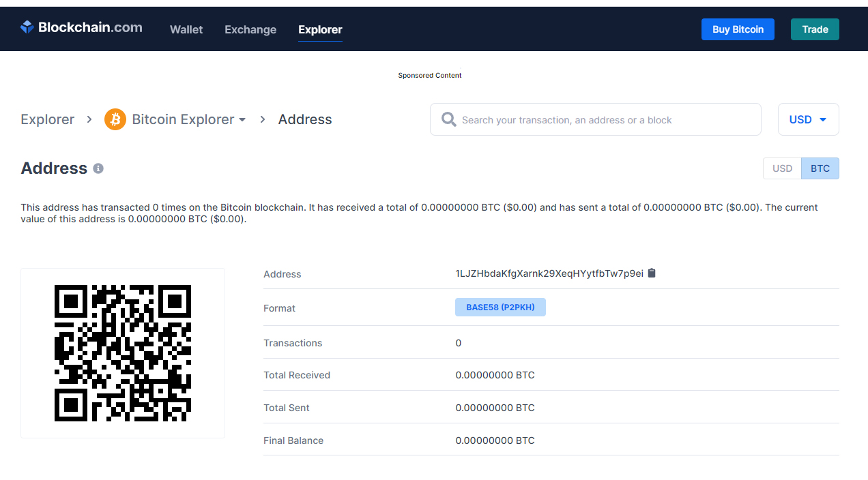
Task: Click the Transactions row label
Action: tap(293, 343)
